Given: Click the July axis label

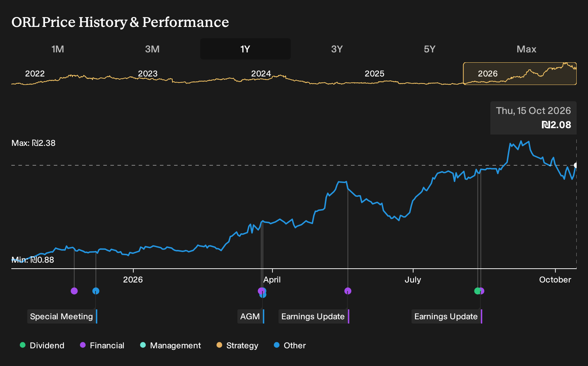Looking at the screenshot, I should point(413,280).
